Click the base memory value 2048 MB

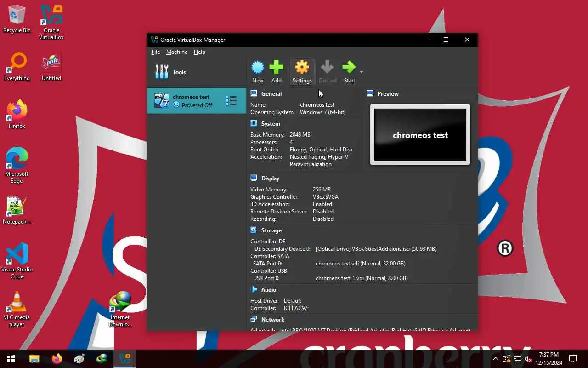(x=300, y=135)
